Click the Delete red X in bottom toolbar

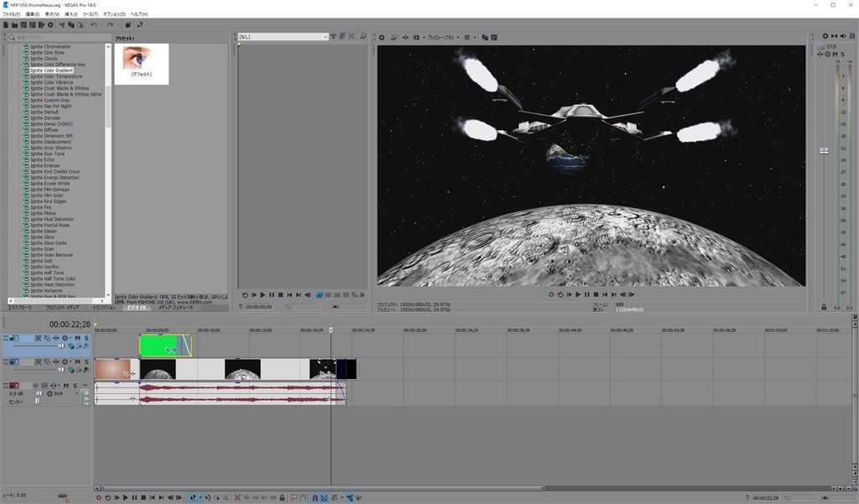(237, 497)
